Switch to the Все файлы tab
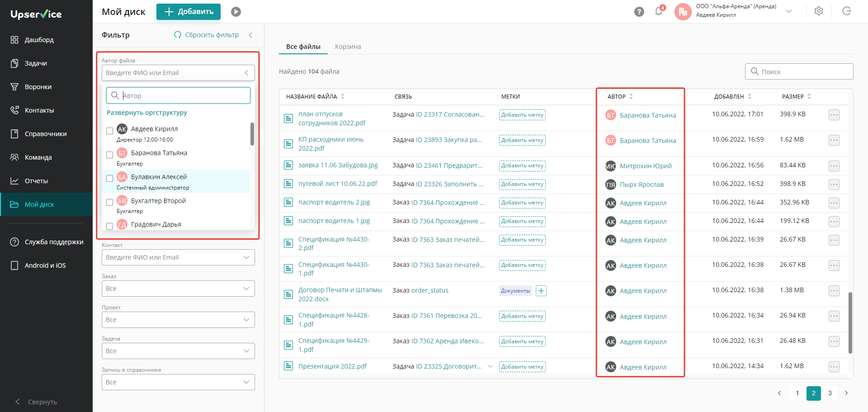868x412 pixels. click(x=303, y=47)
